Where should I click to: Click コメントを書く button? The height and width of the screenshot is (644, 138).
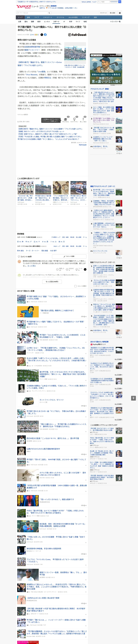pos(69,257)
